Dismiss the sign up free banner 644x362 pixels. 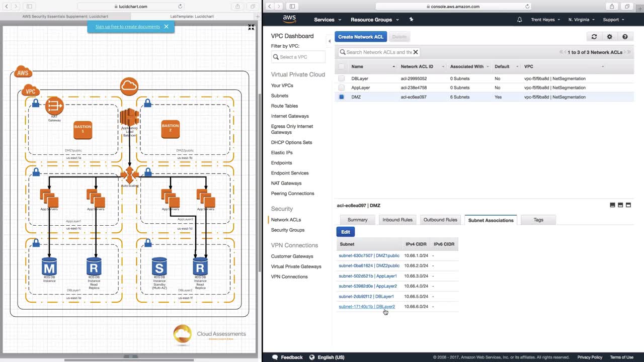tap(166, 27)
